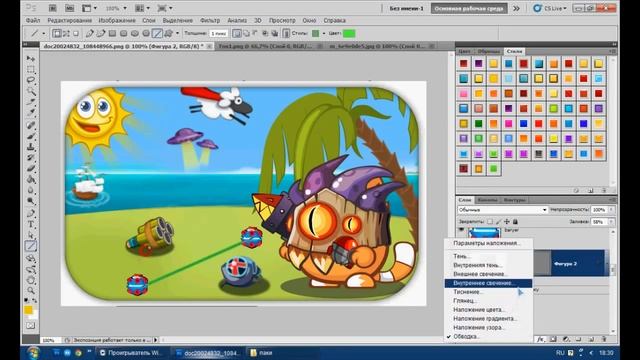Click the top layer thumbnail
This screenshot has width=640, height=360.
coord(484,233)
